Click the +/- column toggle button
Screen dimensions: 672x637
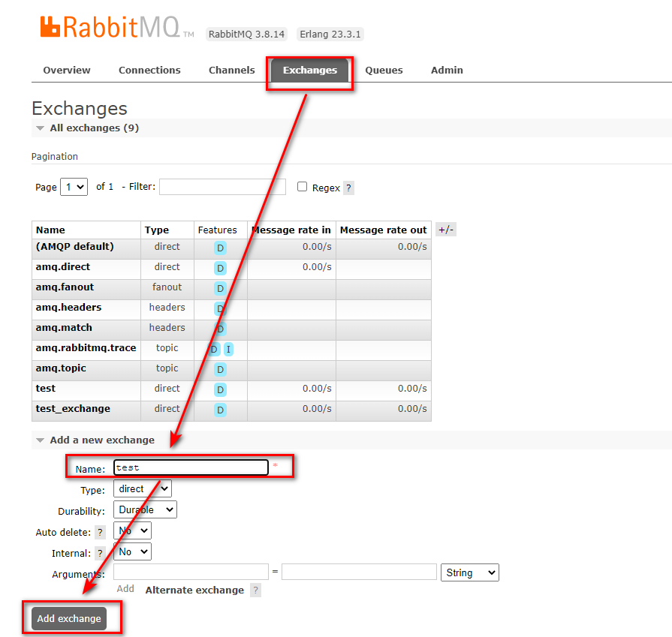(445, 230)
